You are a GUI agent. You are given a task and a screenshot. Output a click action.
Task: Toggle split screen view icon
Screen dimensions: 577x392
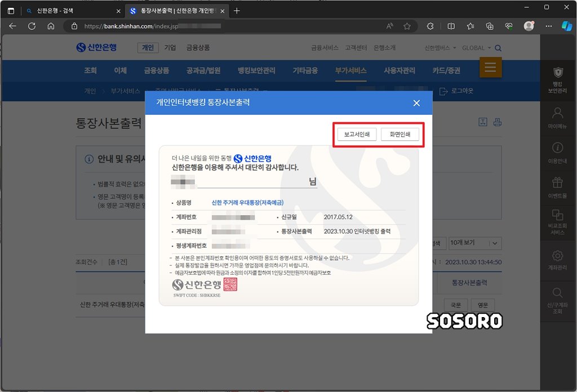[451, 26]
